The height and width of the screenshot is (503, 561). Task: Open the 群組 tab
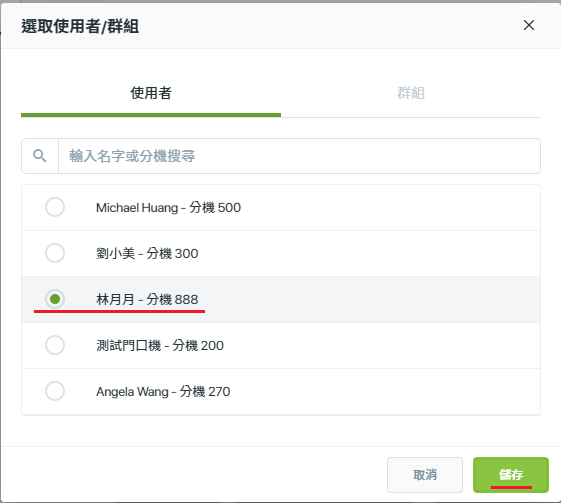[411, 93]
